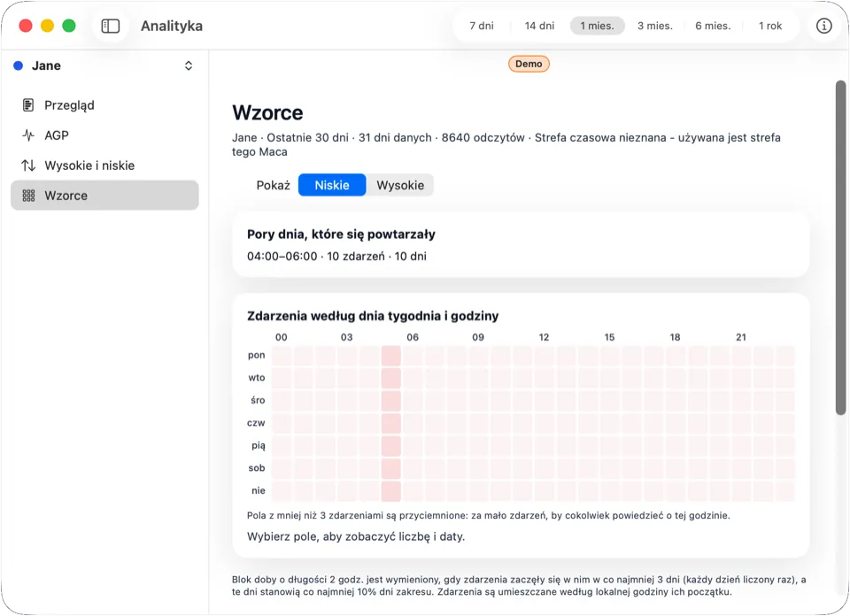Select the 1 rok time range
The image size is (850, 616).
point(769,26)
